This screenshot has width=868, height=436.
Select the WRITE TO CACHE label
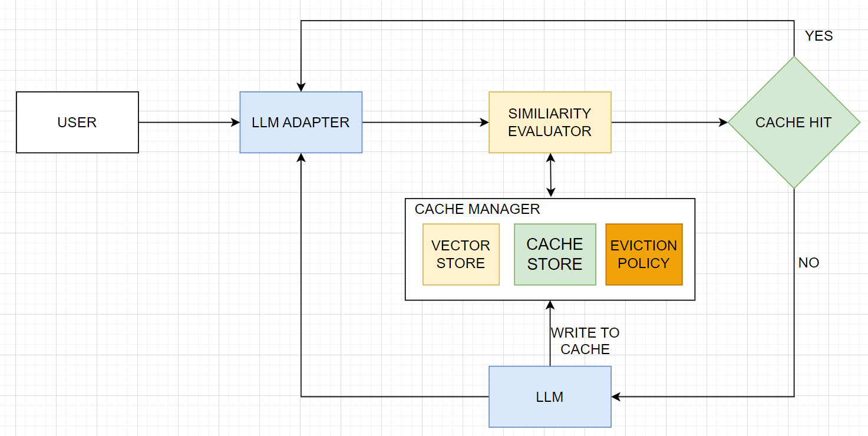pyautogui.click(x=585, y=341)
